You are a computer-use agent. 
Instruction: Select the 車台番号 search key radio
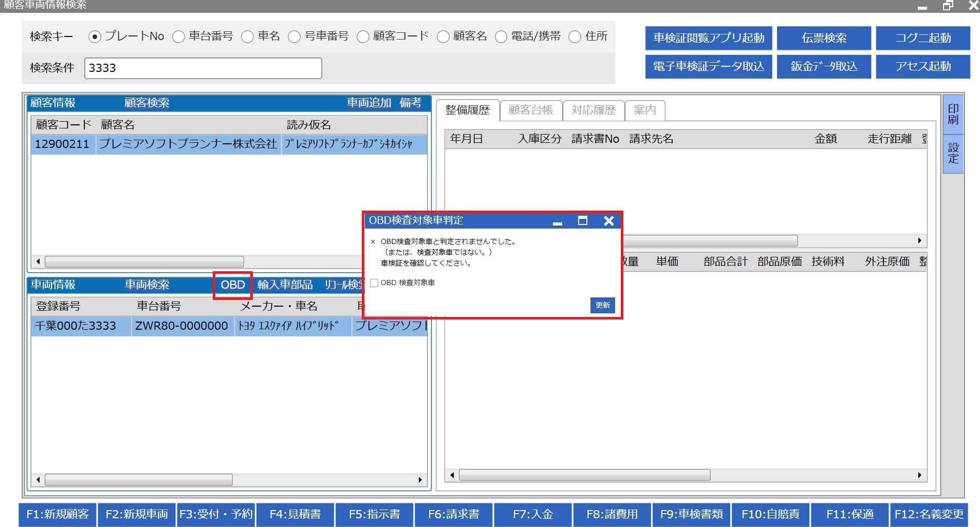[178, 37]
